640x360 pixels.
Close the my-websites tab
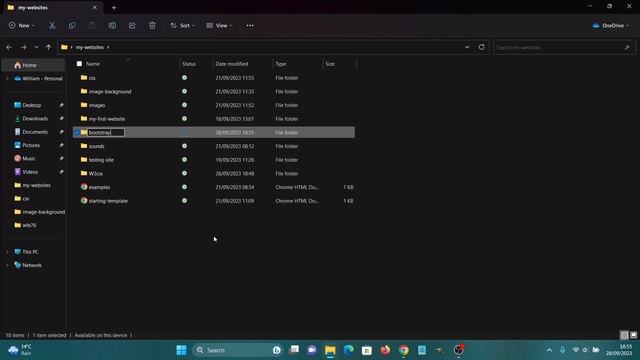click(95, 7)
